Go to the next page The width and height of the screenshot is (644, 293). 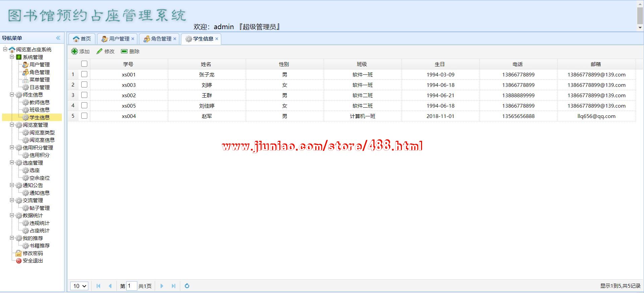(x=162, y=286)
